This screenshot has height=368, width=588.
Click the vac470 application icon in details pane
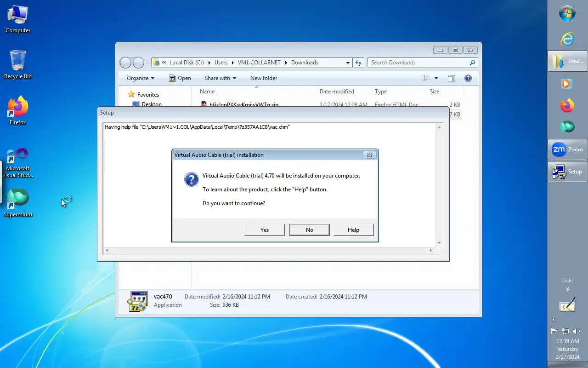click(x=137, y=301)
